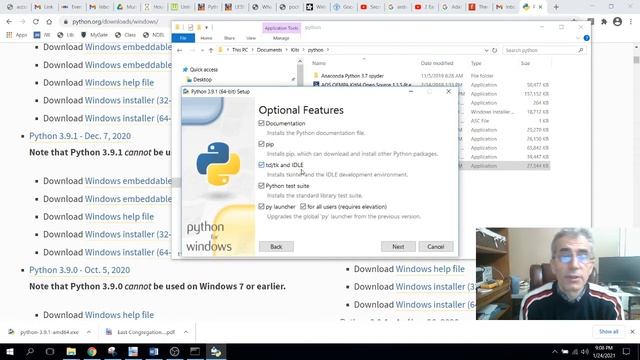Open the volume control in tray
640x360 pixels.
[x=584, y=351]
